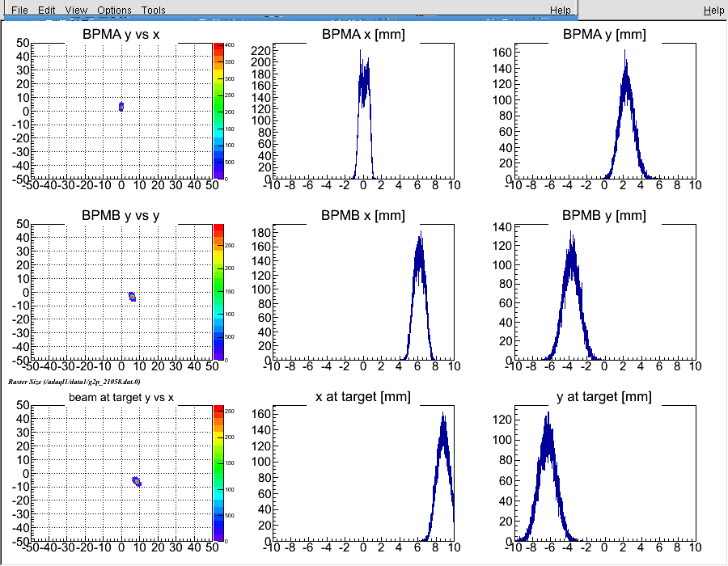The width and height of the screenshot is (728, 566).
Task: Click the 'BPMB y vs y' title text
Action: [x=121, y=215]
